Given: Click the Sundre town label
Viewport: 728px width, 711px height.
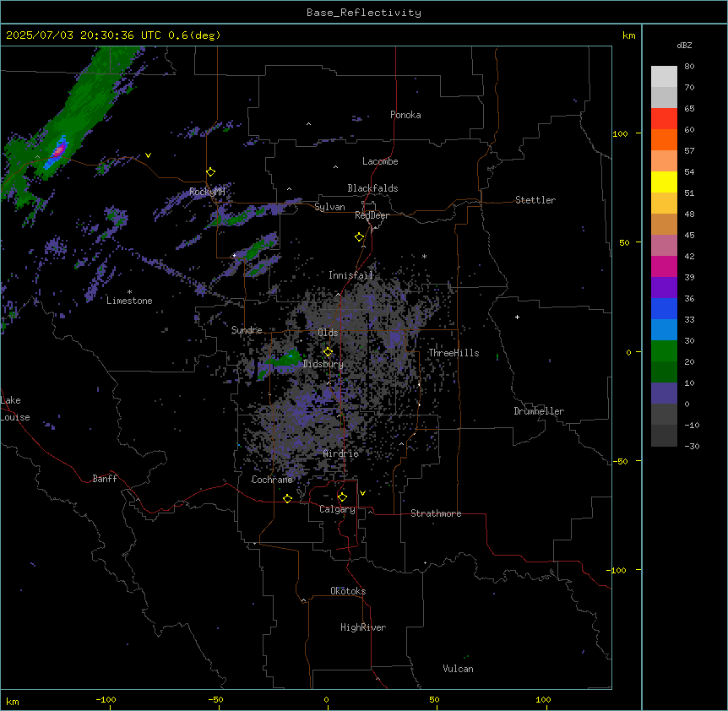Looking at the screenshot, I should coord(247,330).
